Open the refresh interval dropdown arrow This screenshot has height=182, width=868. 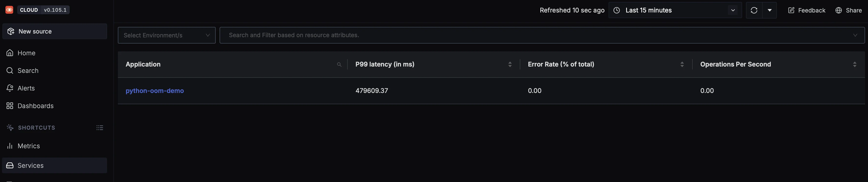(770, 10)
